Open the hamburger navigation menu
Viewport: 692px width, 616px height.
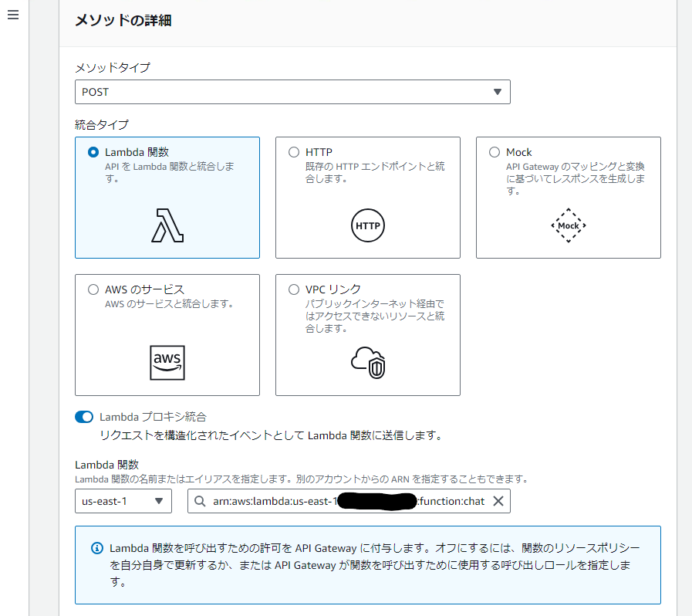click(13, 15)
